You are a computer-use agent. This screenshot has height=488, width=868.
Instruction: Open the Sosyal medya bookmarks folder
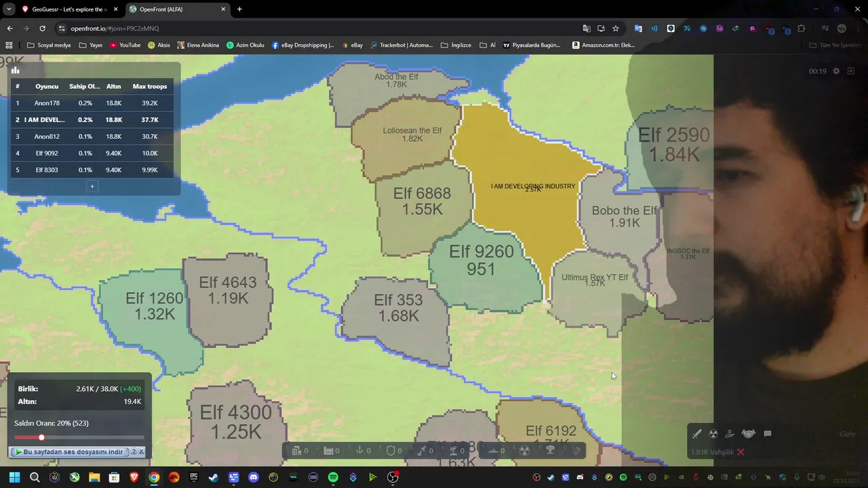click(x=49, y=45)
